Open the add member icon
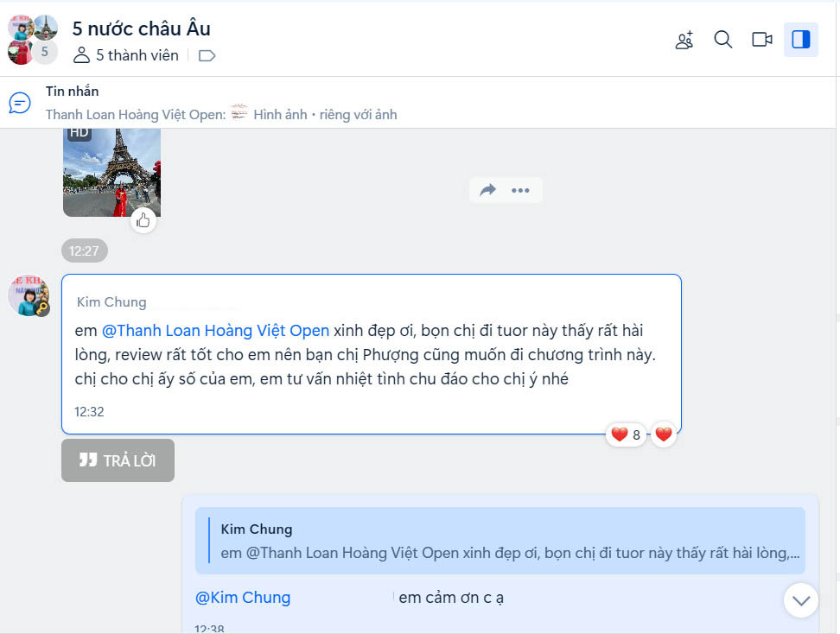This screenshot has height=634, width=840. 684,40
